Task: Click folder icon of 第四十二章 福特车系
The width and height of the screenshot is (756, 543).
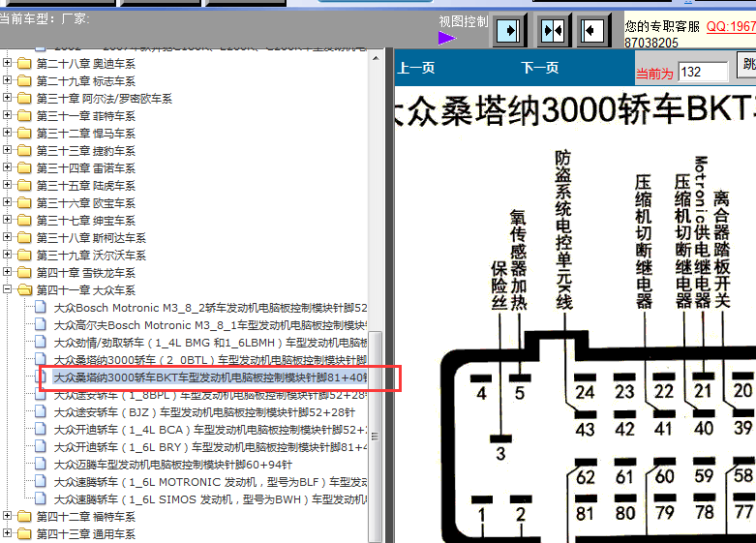Action: tap(24, 517)
